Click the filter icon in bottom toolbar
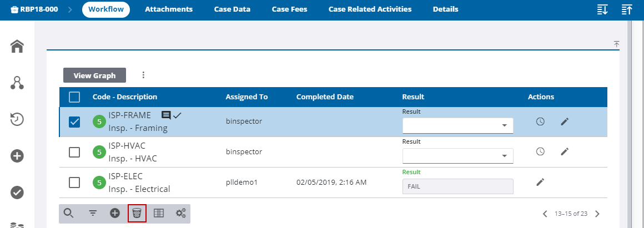 pos(93,213)
